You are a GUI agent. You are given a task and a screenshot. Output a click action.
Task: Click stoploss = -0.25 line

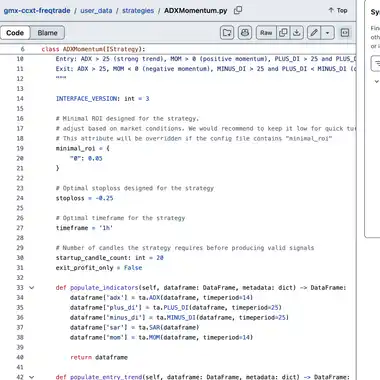(84, 198)
